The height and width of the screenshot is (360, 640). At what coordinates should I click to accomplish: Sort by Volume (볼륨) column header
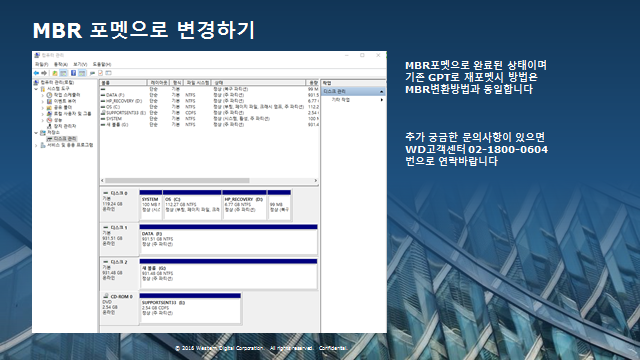click(123, 83)
